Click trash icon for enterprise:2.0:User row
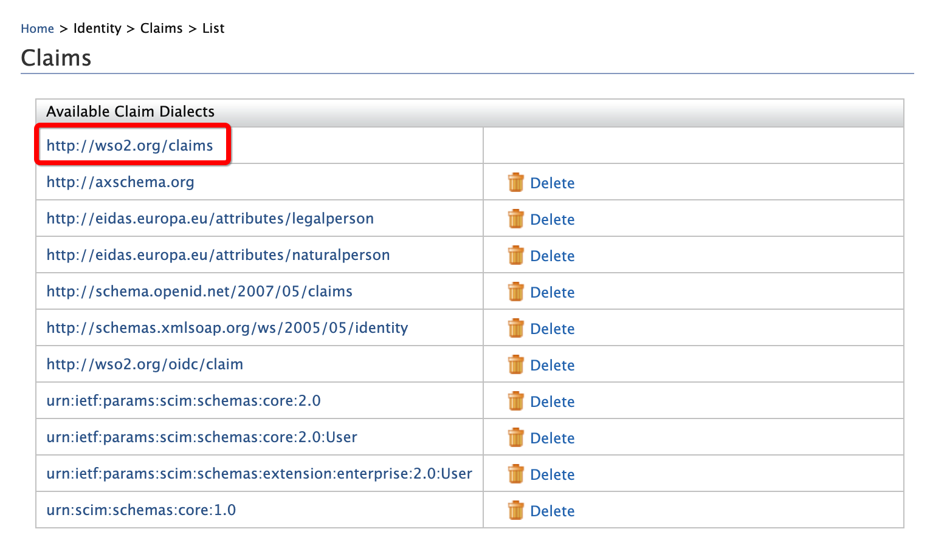The height and width of the screenshot is (560, 930). pos(515,474)
